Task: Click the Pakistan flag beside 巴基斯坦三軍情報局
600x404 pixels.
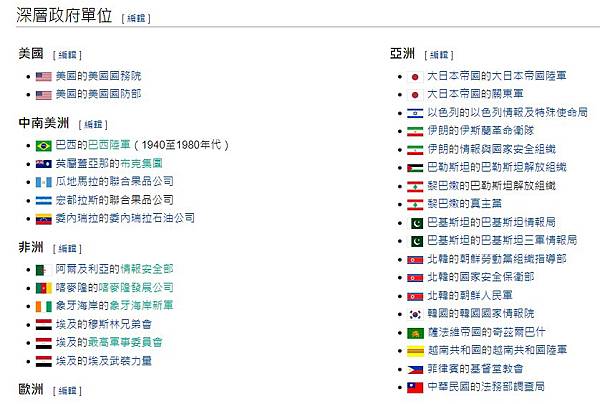Action: pyautogui.click(x=415, y=241)
